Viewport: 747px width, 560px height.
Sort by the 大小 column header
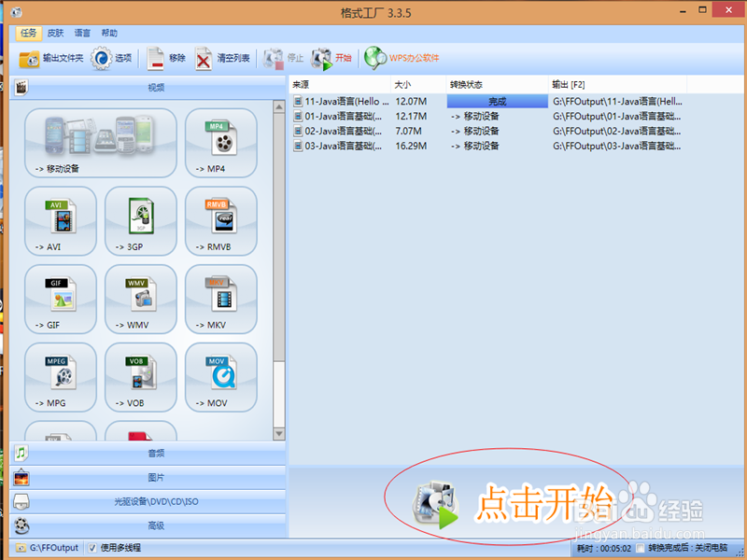418,85
